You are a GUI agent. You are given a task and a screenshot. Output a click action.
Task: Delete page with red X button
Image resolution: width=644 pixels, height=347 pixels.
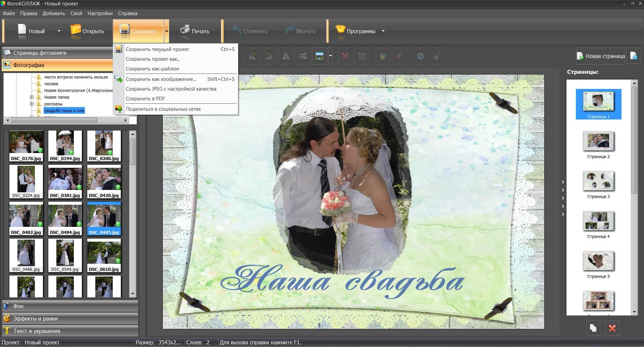pos(612,328)
